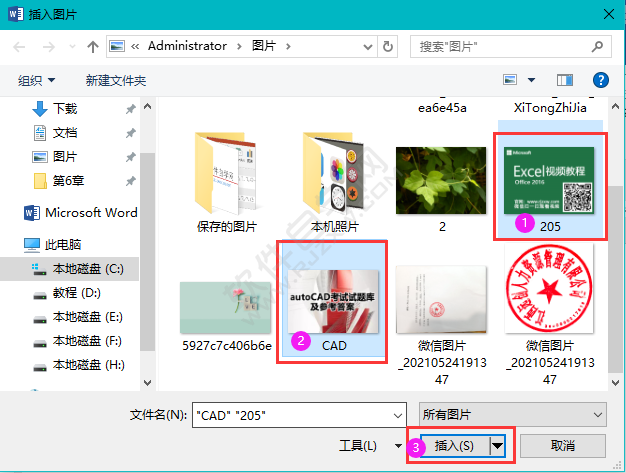The image size is (626, 473).
Task: Select 第6章 folder in the sidebar
Action: point(69,180)
